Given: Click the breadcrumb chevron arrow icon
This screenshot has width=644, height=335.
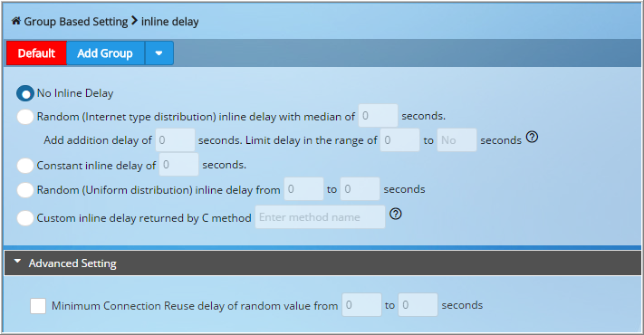Looking at the screenshot, I should click(135, 21).
